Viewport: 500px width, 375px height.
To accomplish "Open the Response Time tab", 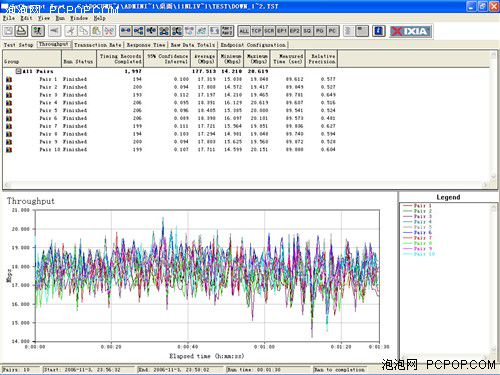I will pyautogui.click(x=146, y=45).
